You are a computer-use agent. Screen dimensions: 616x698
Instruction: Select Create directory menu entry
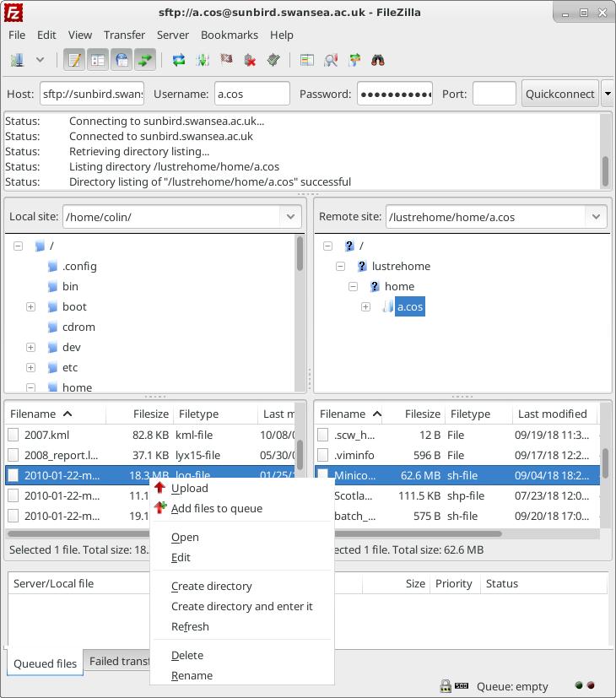[x=242, y=587]
